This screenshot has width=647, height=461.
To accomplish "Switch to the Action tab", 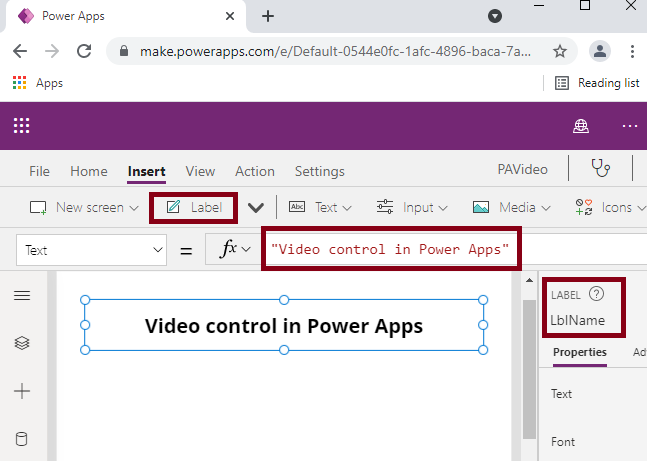I will click(x=255, y=171).
